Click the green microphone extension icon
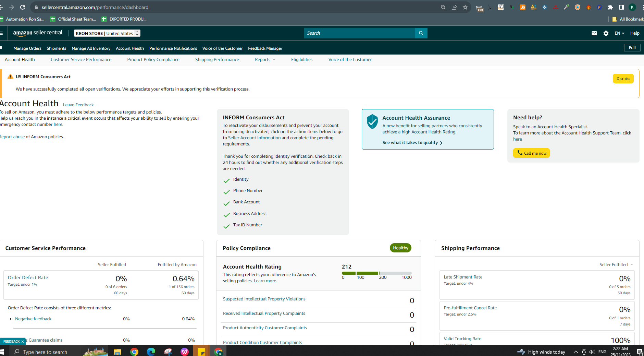The image size is (644, 356). point(566,7)
